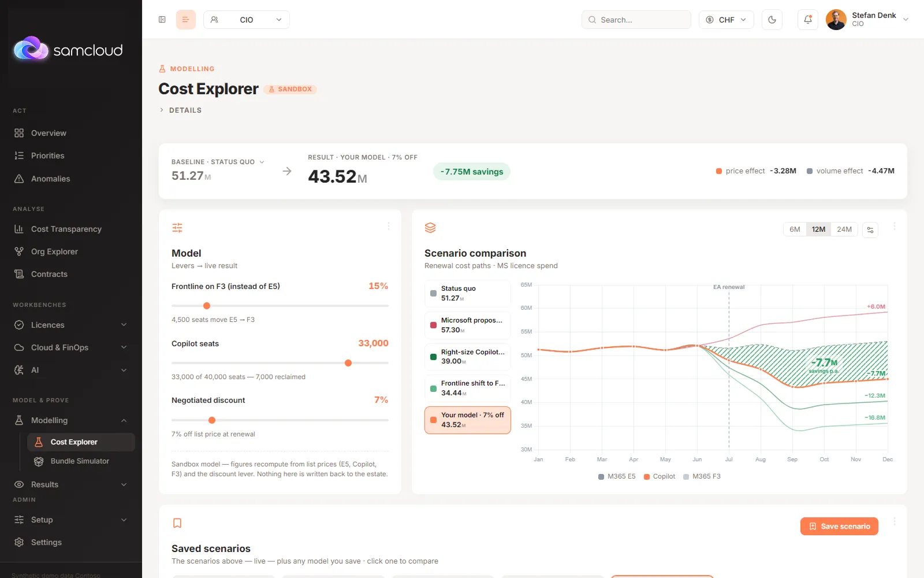Open Org Explorer page
This screenshot has width=924, height=578.
(x=70, y=251)
